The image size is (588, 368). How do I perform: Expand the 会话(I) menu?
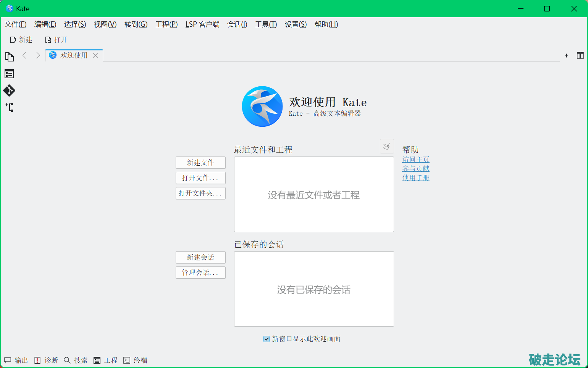(237, 24)
